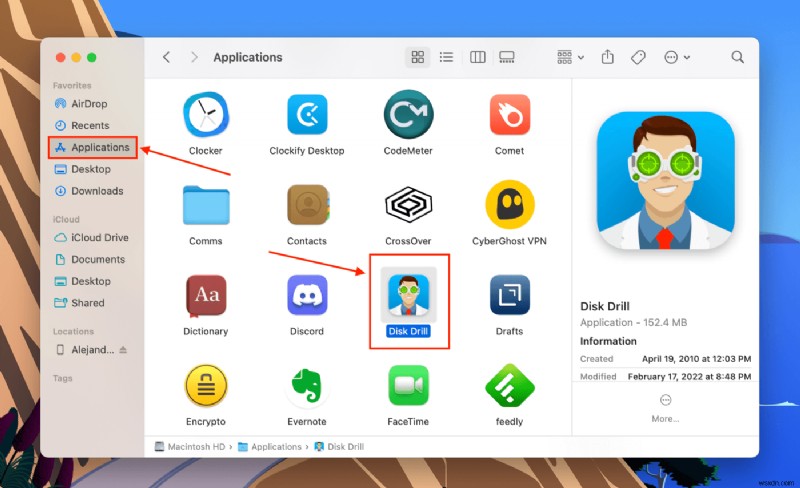Click the Share toolbar button

(x=607, y=57)
